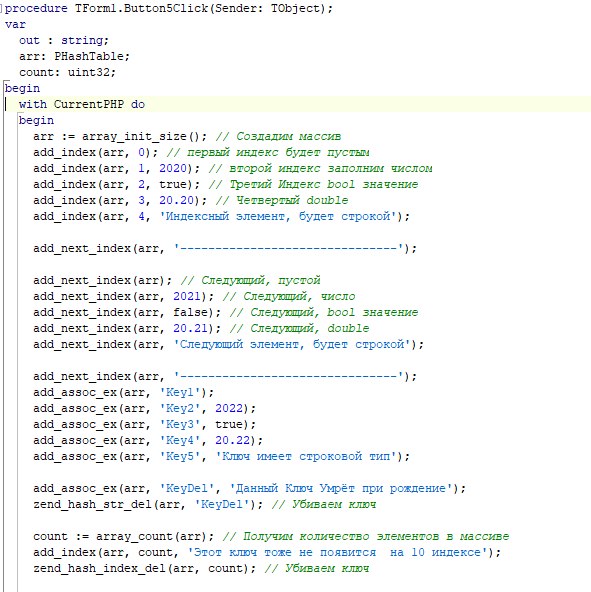This screenshot has width=591, height=592.
Task: Click the number 2020 in add_index
Action: point(173,168)
